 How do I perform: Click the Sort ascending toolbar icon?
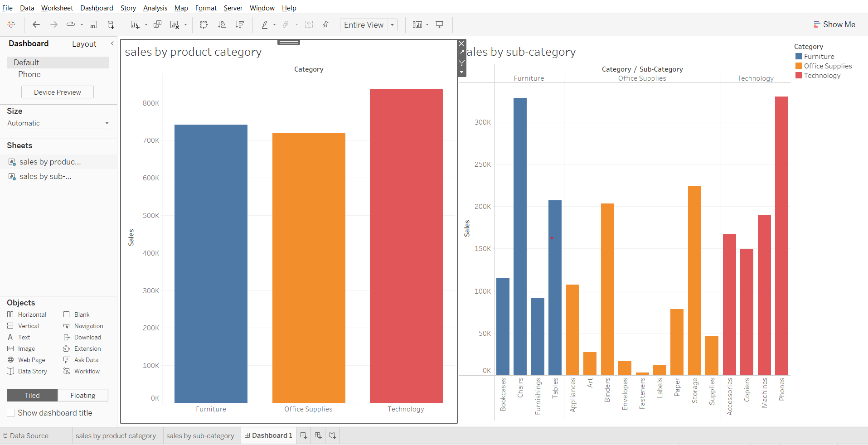222,25
